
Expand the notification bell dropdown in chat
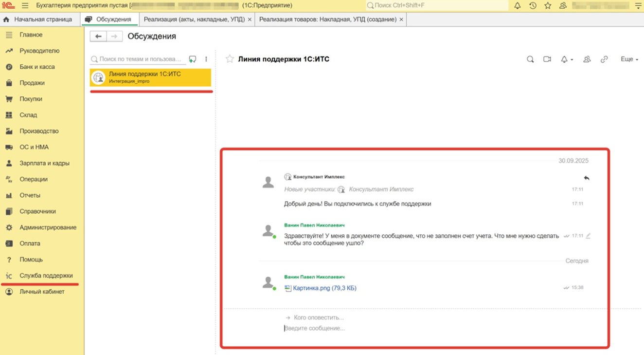pyautogui.click(x=567, y=59)
